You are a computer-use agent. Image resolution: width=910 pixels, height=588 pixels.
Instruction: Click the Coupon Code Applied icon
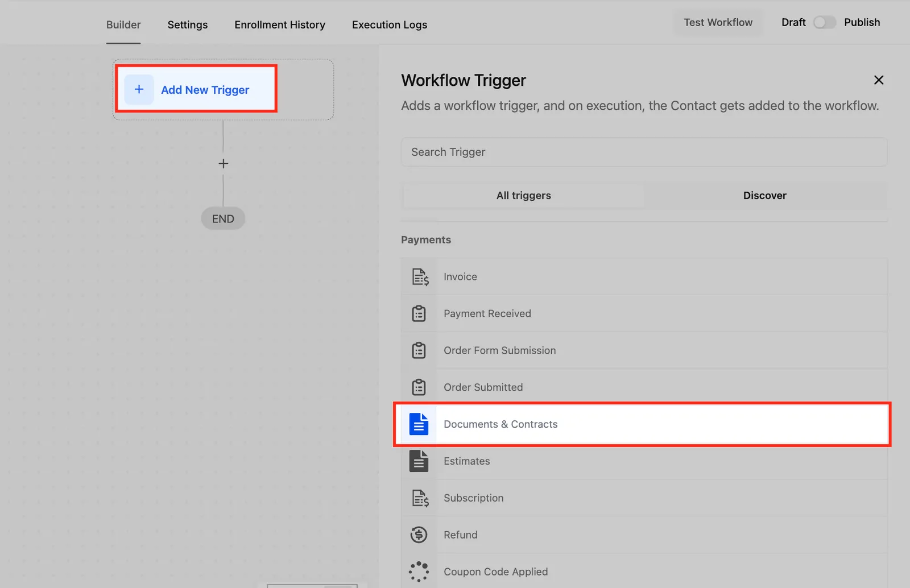coord(419,572)
